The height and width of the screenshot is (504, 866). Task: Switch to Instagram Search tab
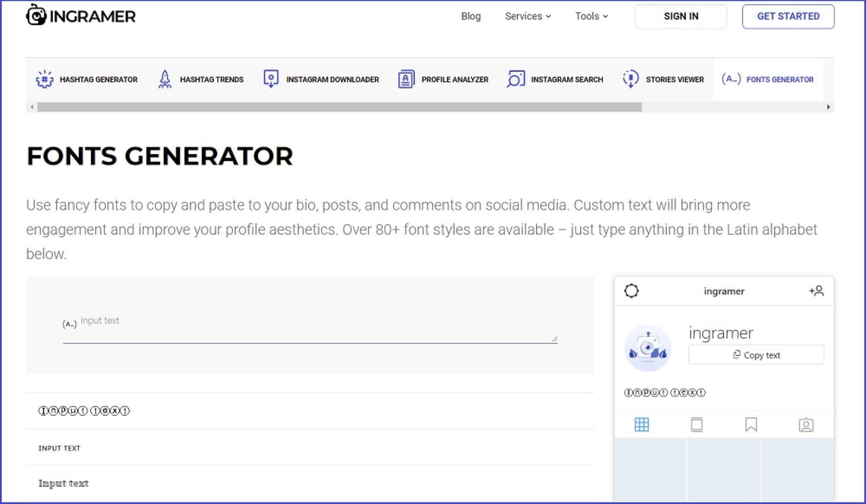pyautogui.click(x=555, y=79)
